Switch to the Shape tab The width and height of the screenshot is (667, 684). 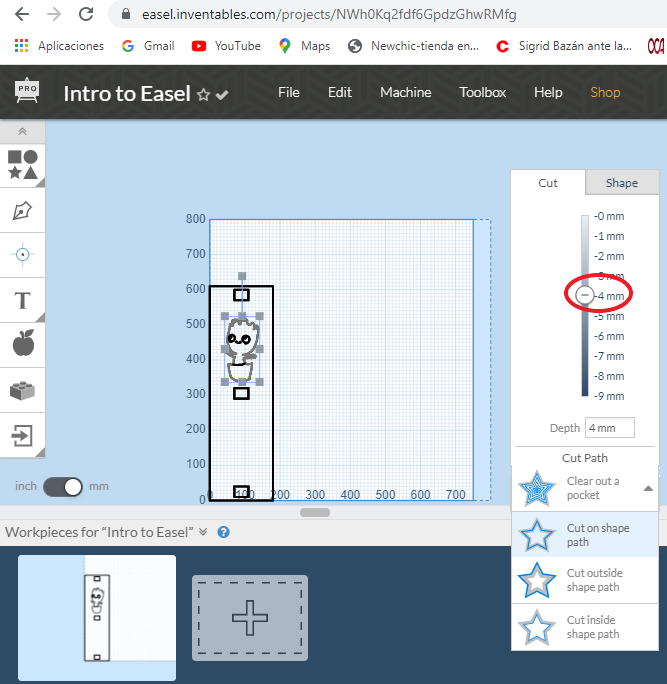pyautogui.click(x=622, y=183)
